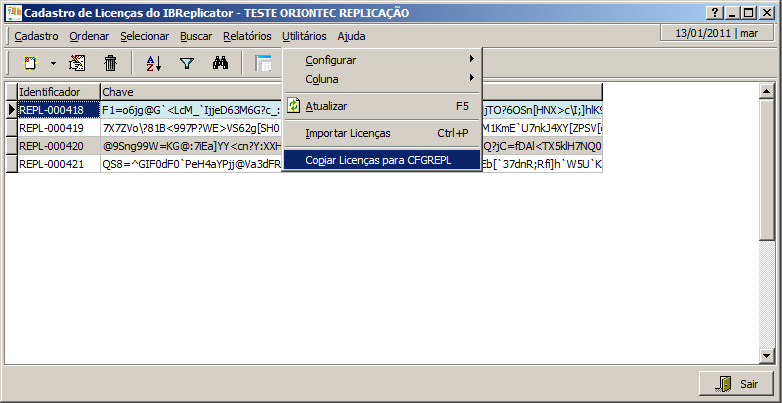This screenshot has height=403, width=782.
Task: Select Copiar Licenças para CFGREPL
Action: [x=382, y=161]
